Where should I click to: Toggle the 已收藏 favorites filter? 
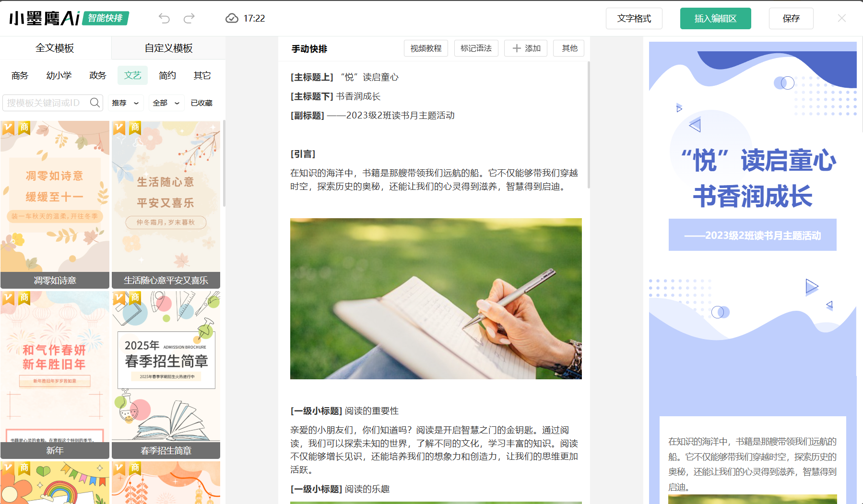point(201,103)
